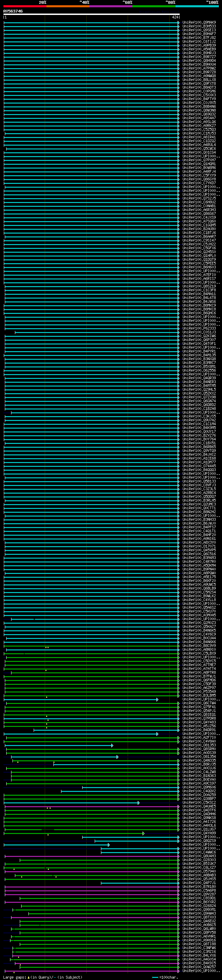Select hit UniRef100_B9H4F7

coord(199,34)
